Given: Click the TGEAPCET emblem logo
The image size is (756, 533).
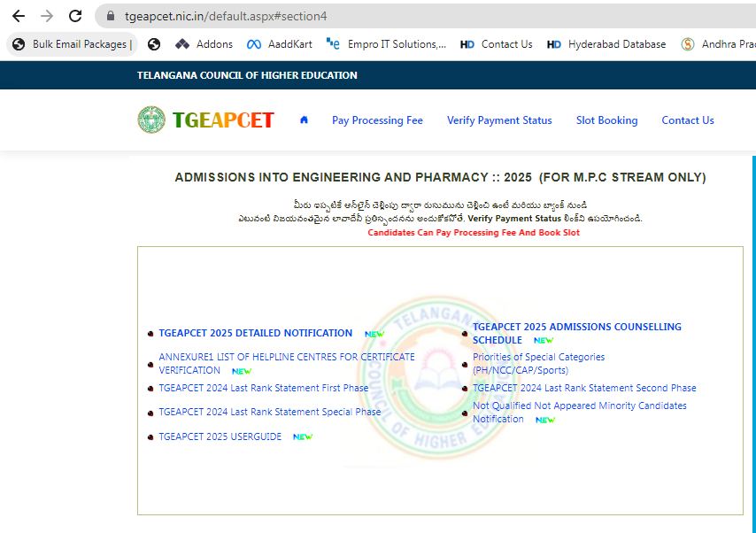Looking at the screenshot, I should (x=150, y=120).
